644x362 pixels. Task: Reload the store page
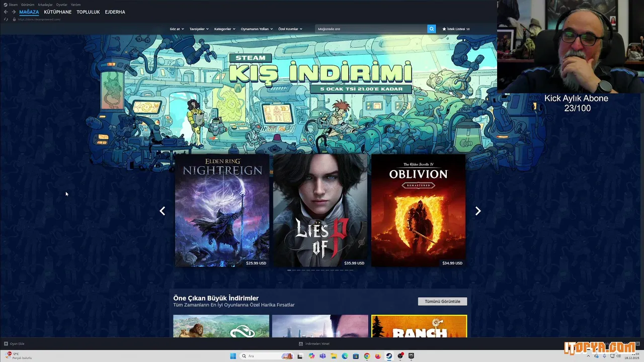6,19
